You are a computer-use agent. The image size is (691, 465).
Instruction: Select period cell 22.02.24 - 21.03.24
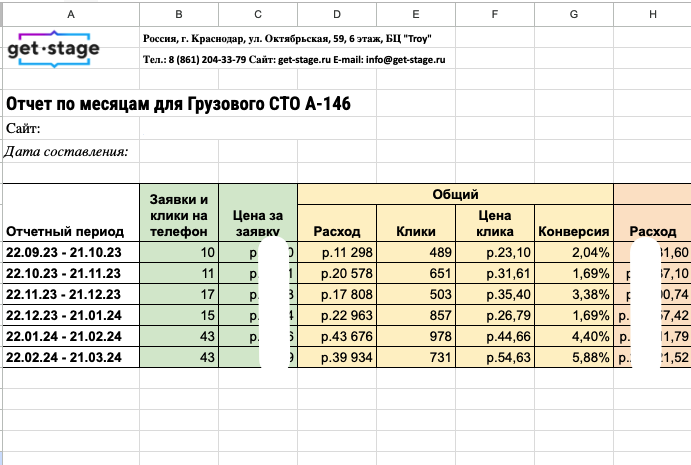(x=71, y=357)
